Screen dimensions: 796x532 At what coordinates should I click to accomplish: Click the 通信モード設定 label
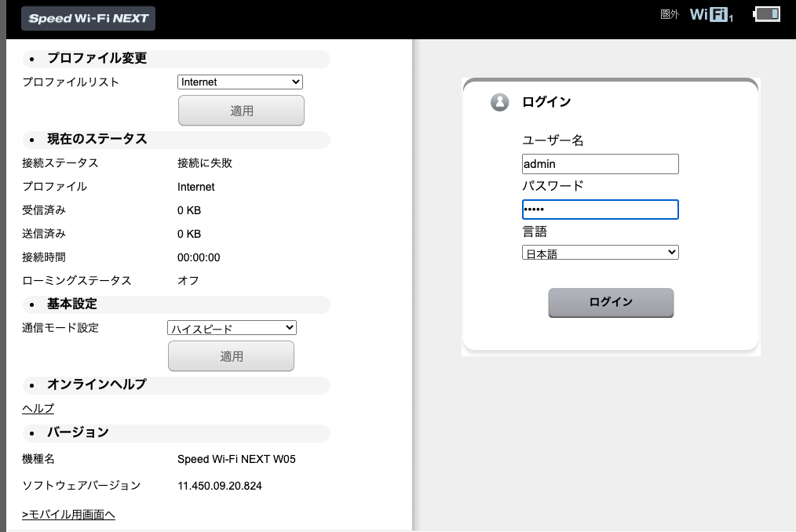click(x=60, y=328)
